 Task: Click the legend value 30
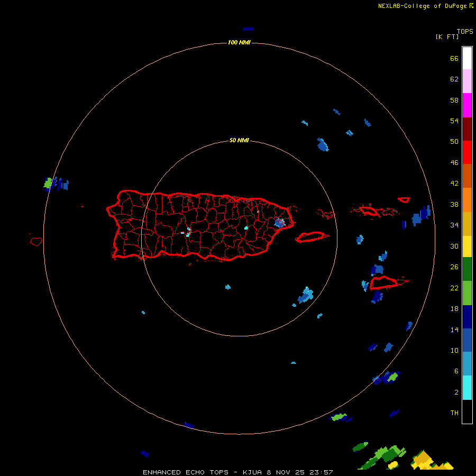click(454, 246)
